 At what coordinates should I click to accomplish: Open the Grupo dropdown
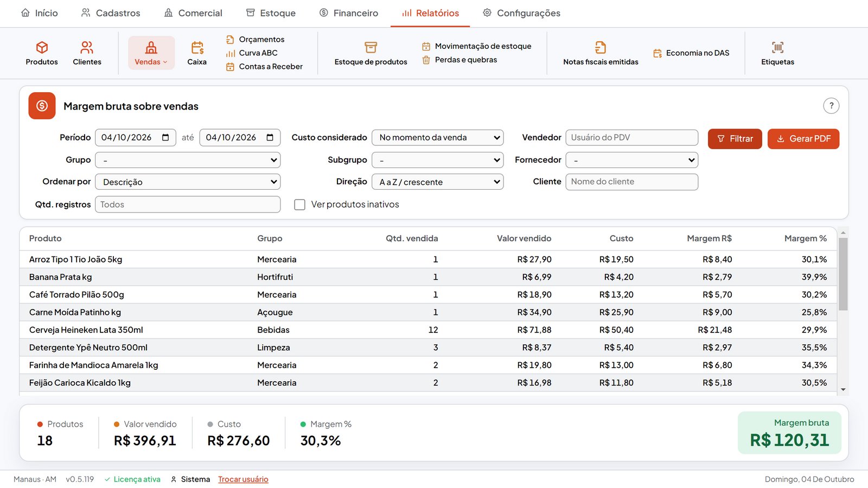tap(188, 160)
